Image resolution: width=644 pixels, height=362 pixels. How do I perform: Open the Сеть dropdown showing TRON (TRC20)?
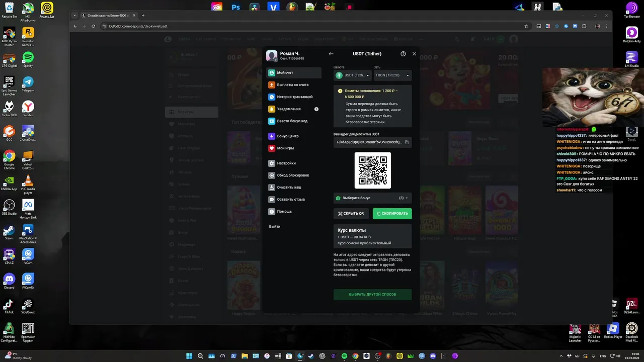click(392, 75)
